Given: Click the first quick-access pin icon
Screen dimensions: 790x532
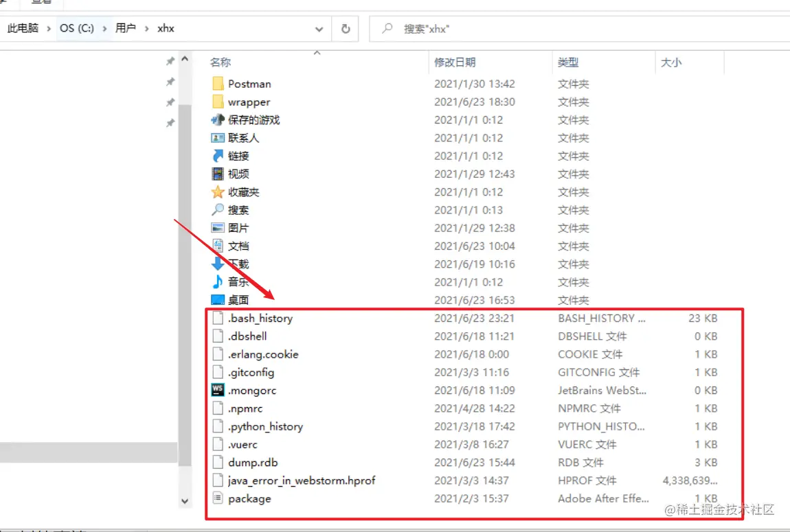Looking at the screenshot, I should (x=170, y=61).
